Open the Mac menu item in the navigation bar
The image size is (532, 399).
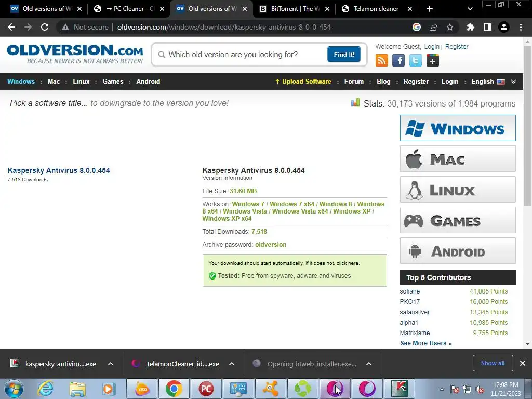pyautogui.click(x=54, y=82)
